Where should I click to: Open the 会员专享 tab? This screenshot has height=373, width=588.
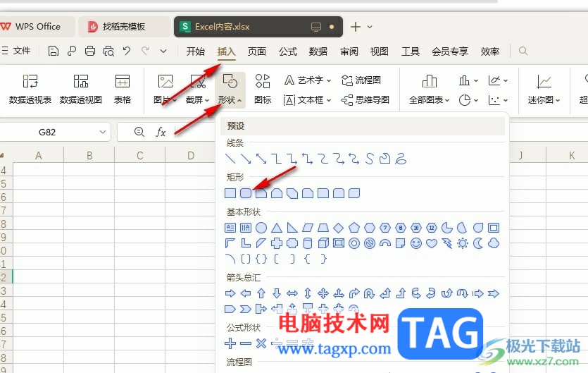[449, 51]
